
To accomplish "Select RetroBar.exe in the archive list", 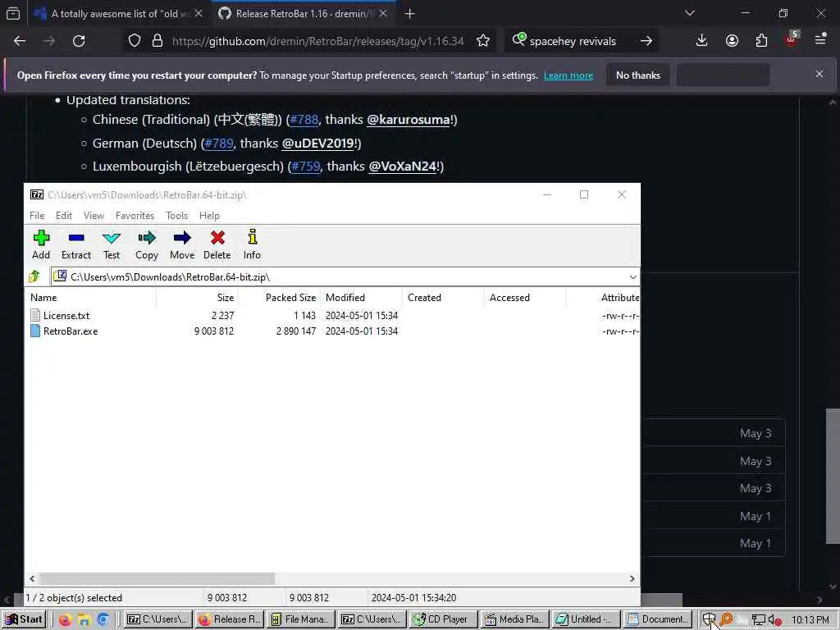I will [x=71, y=331].
